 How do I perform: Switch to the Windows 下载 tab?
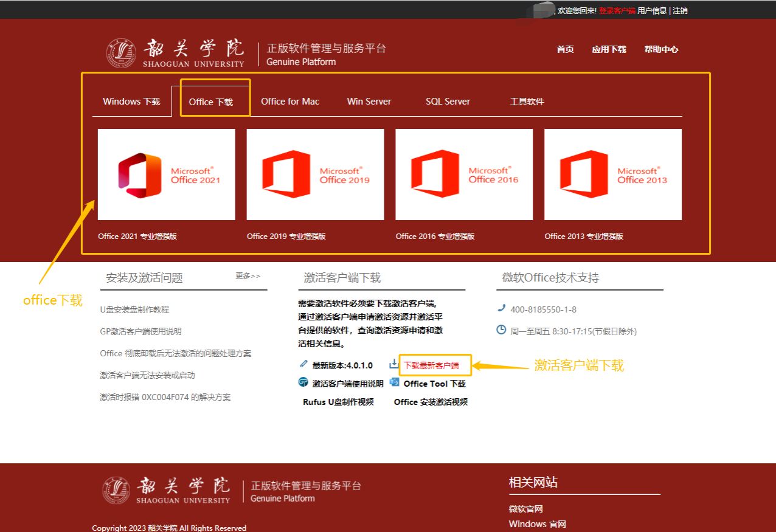[x=131, y=102]
